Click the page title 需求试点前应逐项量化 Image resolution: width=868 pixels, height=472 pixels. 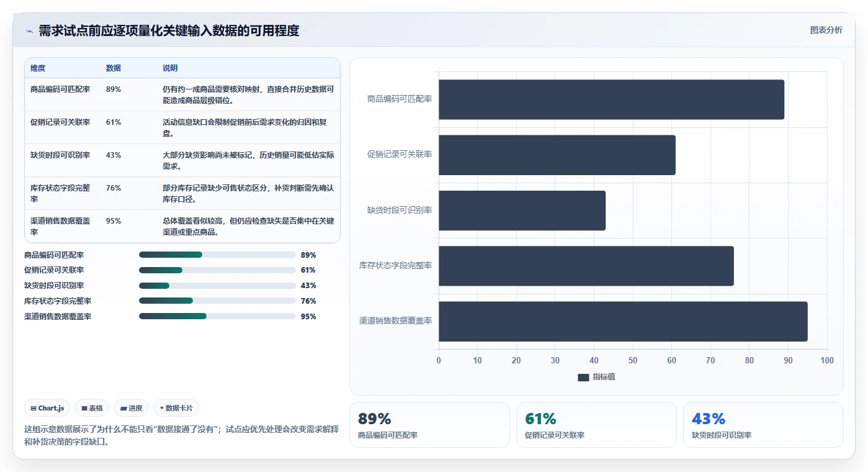point(169,31)
